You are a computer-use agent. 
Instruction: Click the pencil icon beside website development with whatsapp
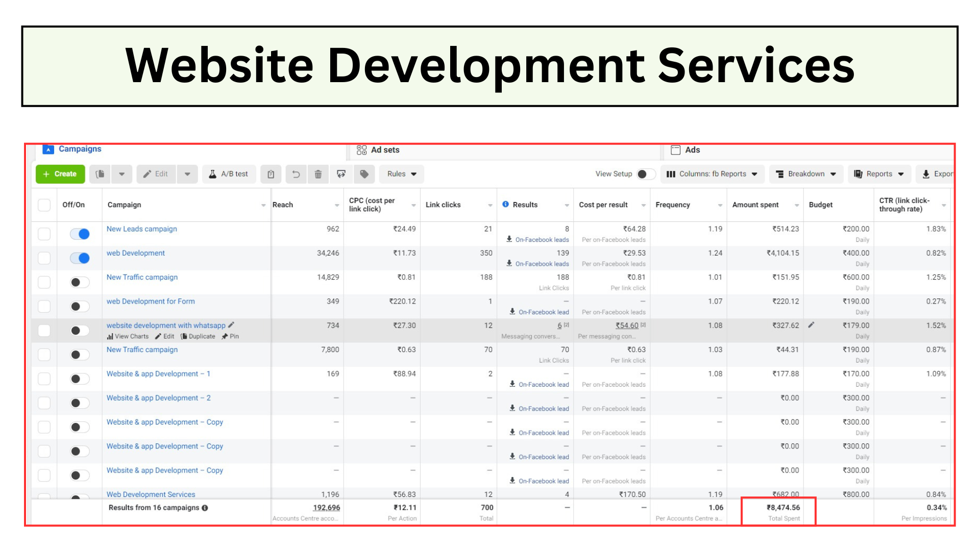pos(231,325)
